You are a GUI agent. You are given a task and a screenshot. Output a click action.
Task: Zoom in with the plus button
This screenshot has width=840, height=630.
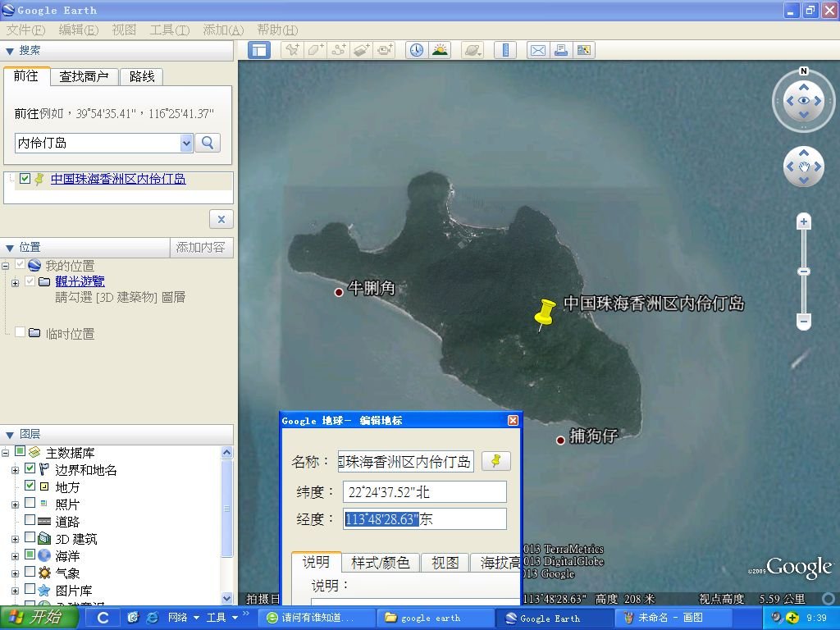click(804, 221)
